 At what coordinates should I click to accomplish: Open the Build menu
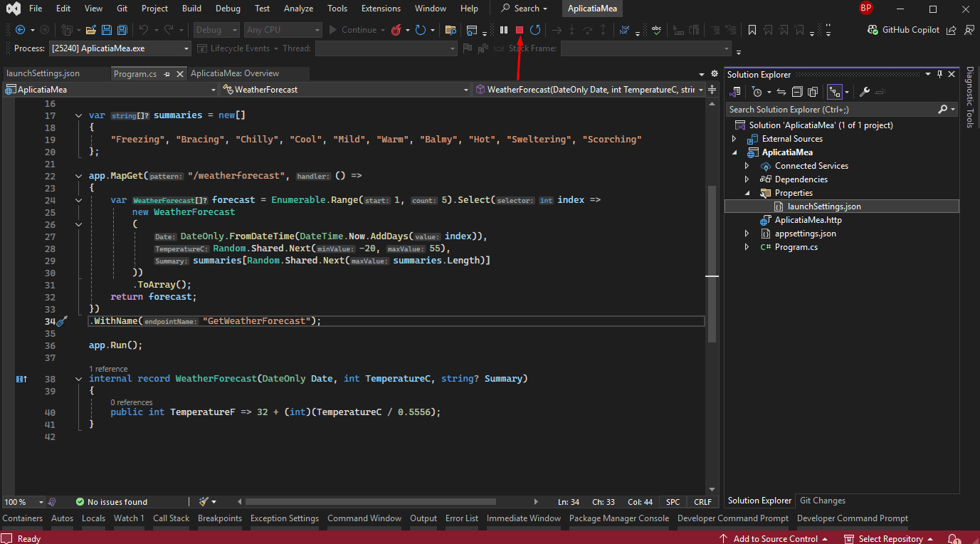[191, 9]
